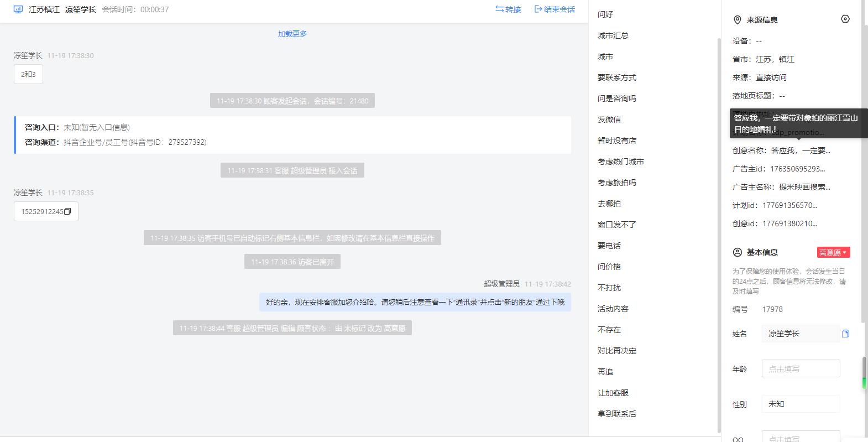Screen dimensions: 868x442
Task: Select quick reply 暂时没有店
Action: (x=617, y=141)
